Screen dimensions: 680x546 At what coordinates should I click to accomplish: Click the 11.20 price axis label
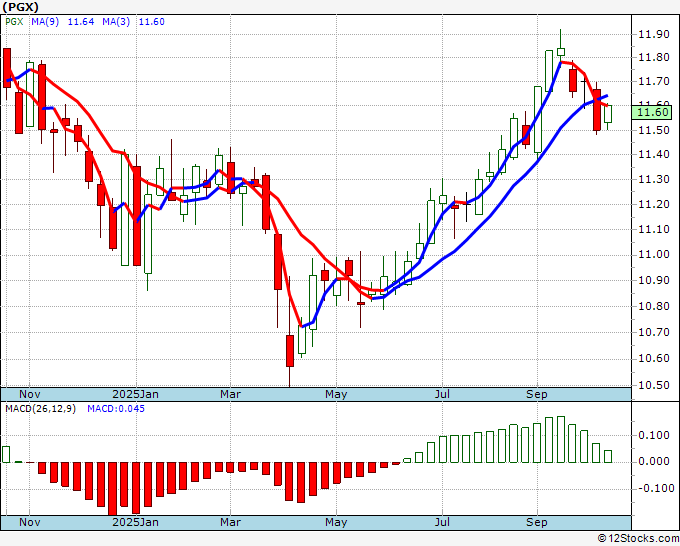point(654,204)
